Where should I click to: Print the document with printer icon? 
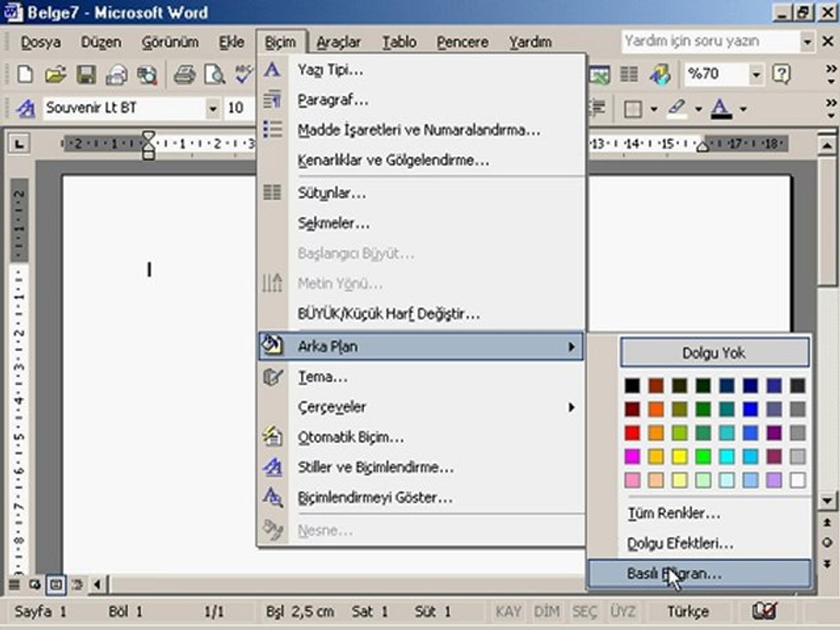point(185,73)
